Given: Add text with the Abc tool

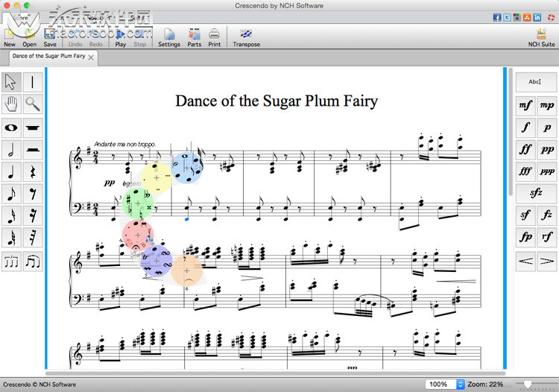Looking at the screenshot, I should pyautogui.click(x=536, y=82).
